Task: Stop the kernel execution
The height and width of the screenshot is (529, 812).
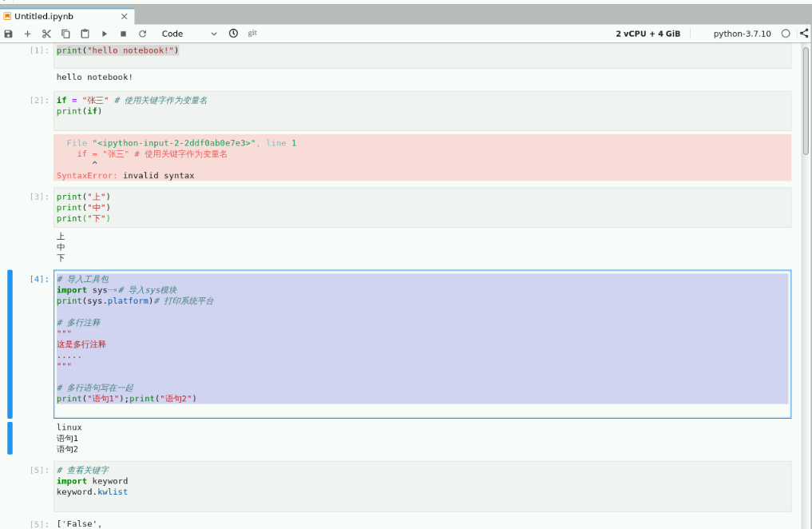Action: pyautogui.click(x=123, y=34)
